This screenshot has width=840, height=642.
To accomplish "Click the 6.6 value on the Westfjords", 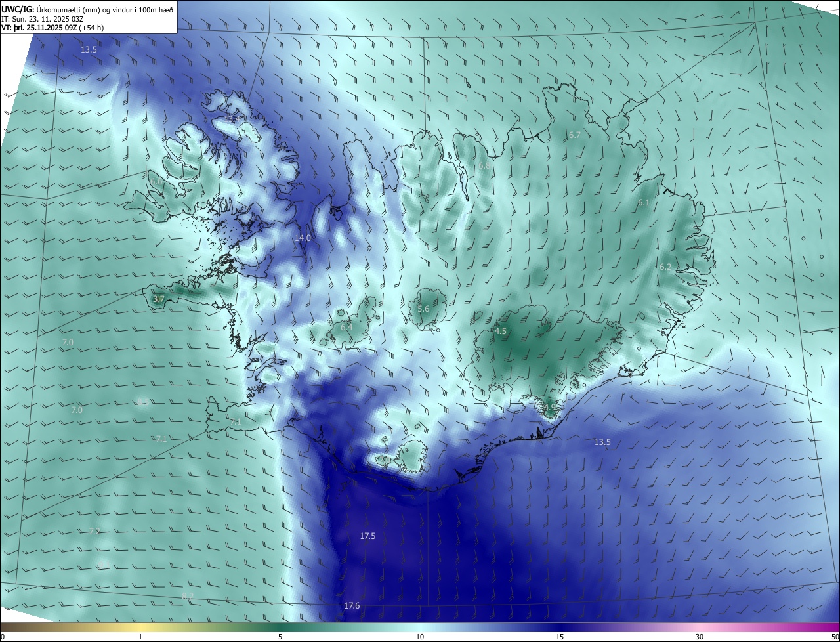I will click(156, 182).
